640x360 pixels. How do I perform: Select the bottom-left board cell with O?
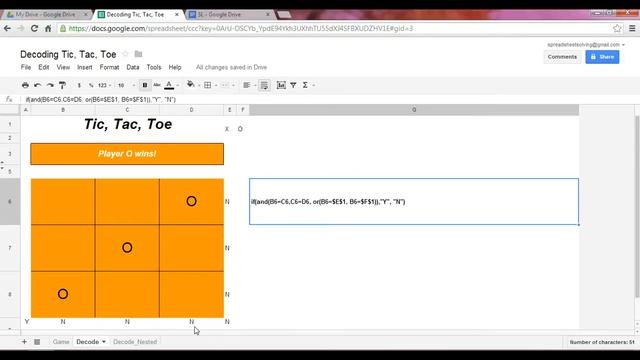pyautogui.click(x=63, y=294)
